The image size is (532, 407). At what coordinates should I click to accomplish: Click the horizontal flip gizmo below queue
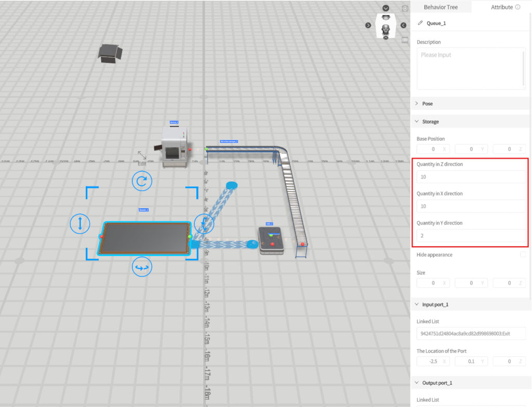pos(142,267)
